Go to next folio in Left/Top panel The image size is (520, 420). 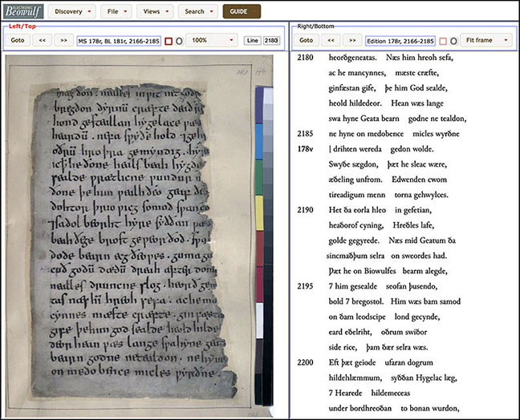click(x=63, y=40)
